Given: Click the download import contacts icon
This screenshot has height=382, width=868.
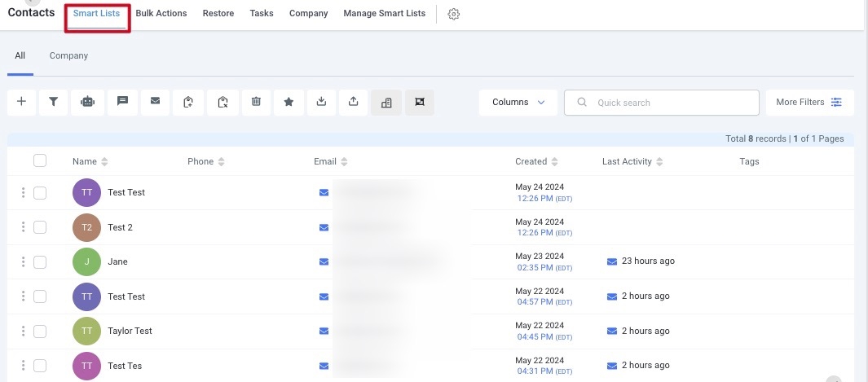Looking at the screenshot, I should pos(321,102).
